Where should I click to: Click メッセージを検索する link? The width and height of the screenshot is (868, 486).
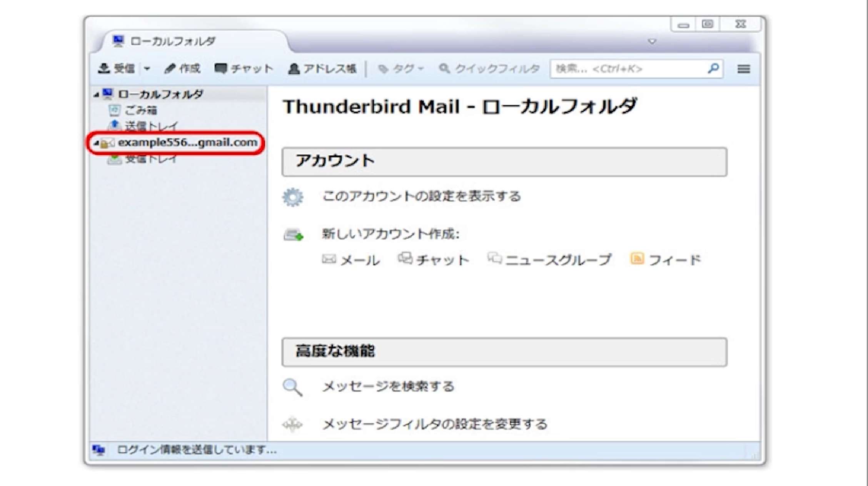[x=388, y=386]
